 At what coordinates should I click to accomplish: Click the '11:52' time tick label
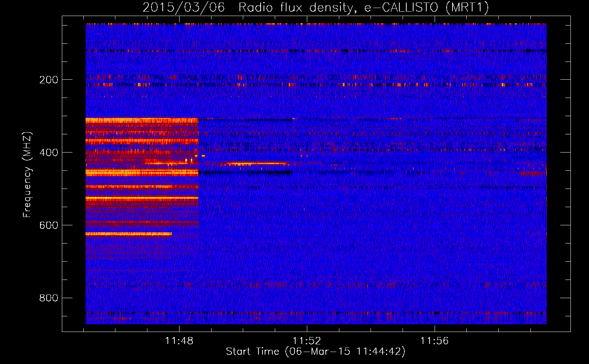click(x=307, y=341)
